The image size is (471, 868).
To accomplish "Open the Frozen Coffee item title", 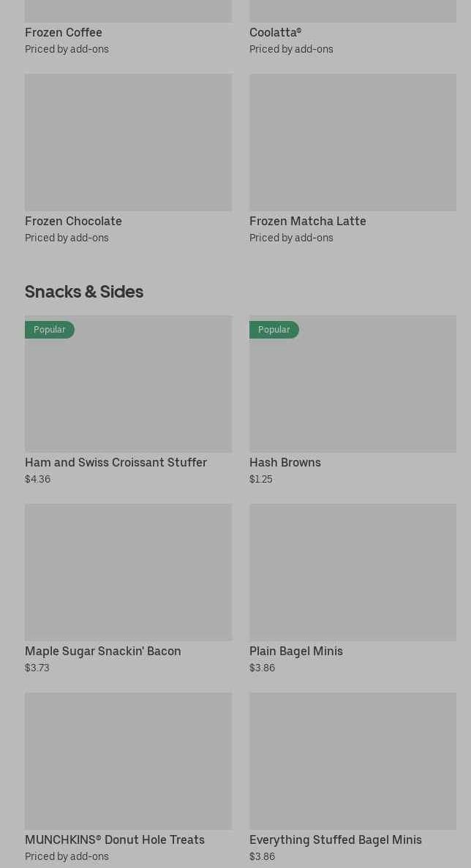I will tap(64, 32).
